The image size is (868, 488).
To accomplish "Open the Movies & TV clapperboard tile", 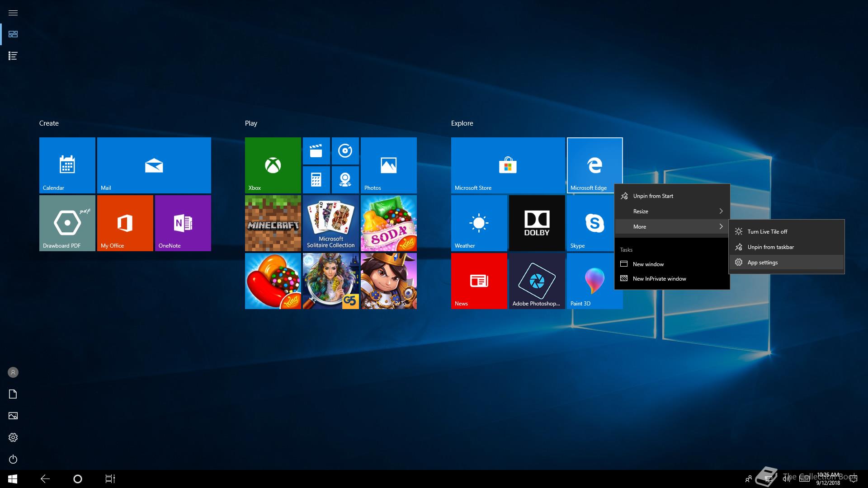I will point(316,151).
